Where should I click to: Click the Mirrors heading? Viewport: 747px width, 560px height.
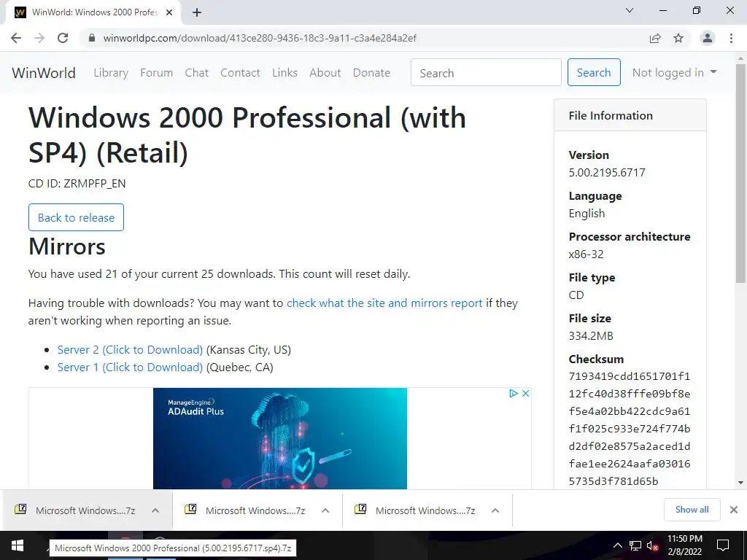click(67, 246)
